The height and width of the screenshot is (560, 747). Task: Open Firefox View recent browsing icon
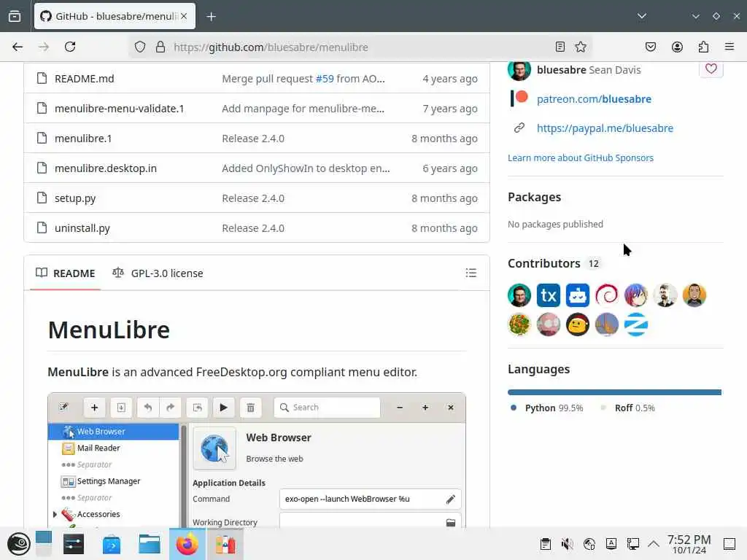click(x=15, y=16)
